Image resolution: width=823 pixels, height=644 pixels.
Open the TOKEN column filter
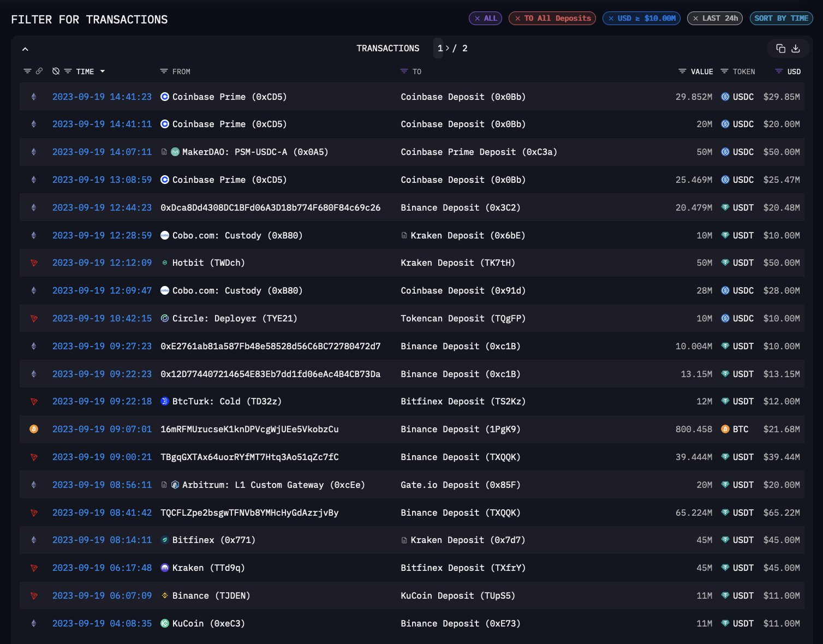point(724,71)
